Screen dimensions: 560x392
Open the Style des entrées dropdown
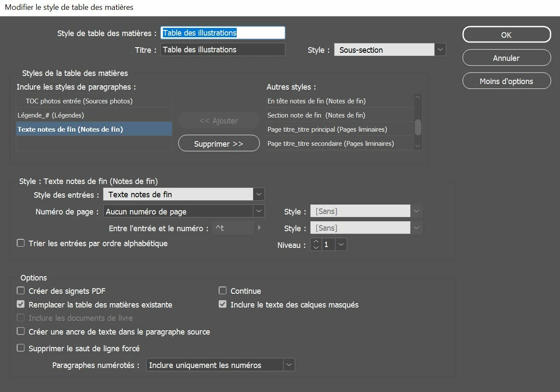tap(259, 194)
